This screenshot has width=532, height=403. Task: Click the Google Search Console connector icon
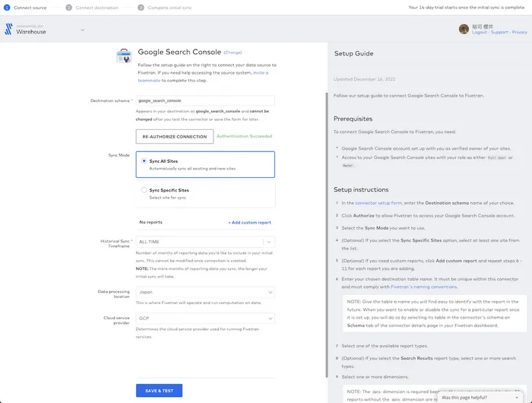click(123, 56)
